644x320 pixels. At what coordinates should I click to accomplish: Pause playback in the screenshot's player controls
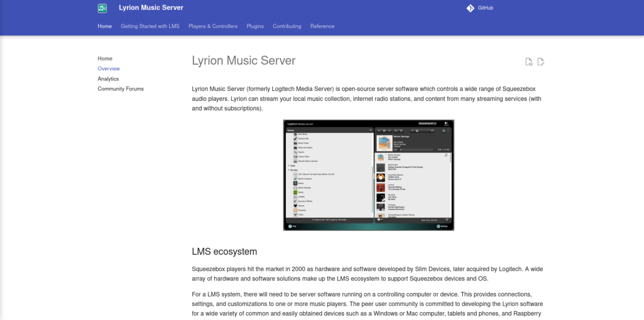click(x=383, y=130)
